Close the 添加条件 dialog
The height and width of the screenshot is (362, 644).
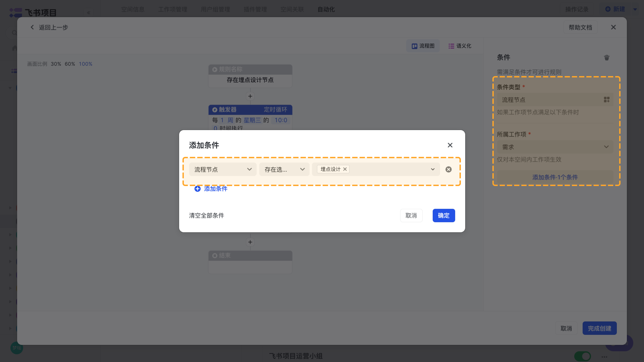[x=450, y=145]
